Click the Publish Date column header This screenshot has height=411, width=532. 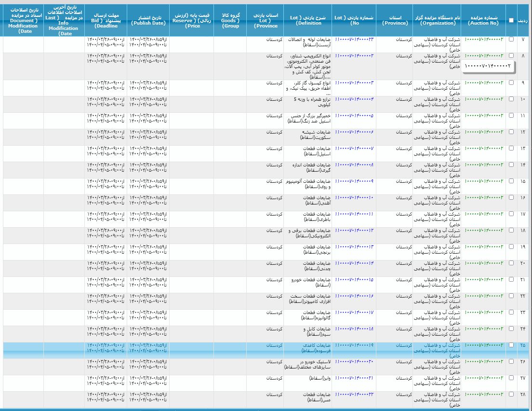tap(148, 20)
